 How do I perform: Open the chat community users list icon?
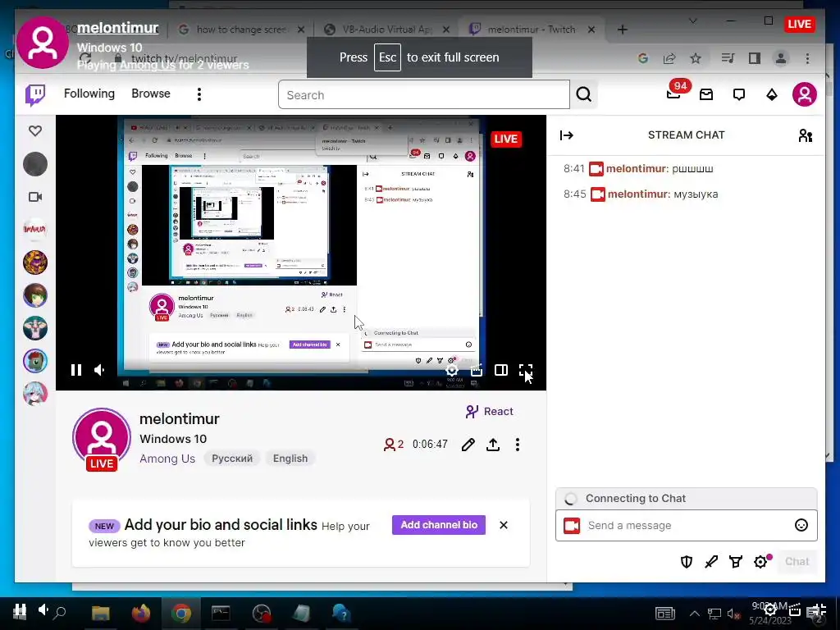pos(806,135)
